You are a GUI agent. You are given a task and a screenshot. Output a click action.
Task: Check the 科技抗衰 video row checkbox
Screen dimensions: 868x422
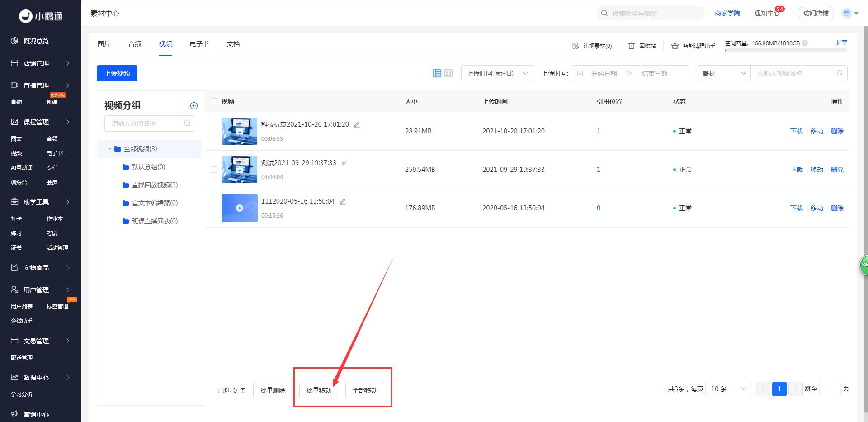214,131
